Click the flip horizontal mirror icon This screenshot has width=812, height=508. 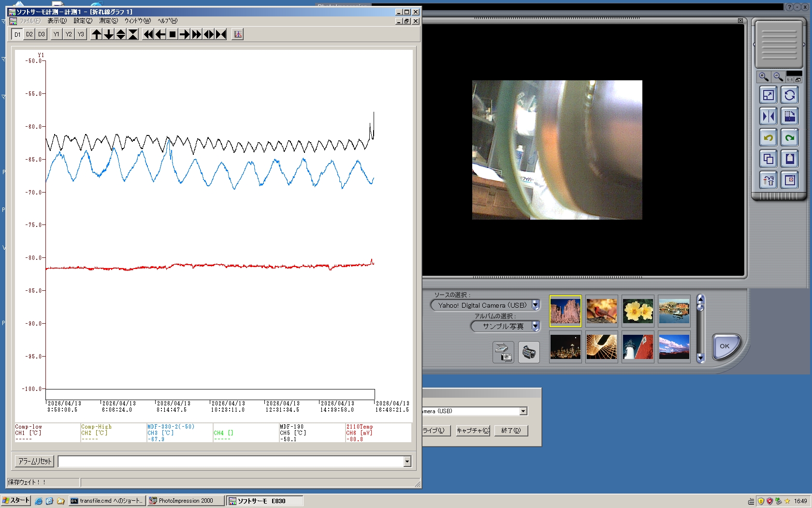768,117
